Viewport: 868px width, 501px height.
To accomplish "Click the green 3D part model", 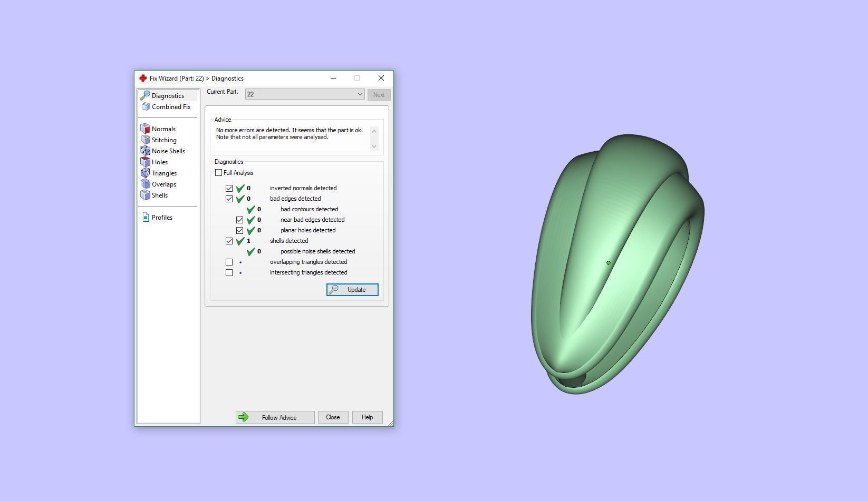I will pos(617,263).
